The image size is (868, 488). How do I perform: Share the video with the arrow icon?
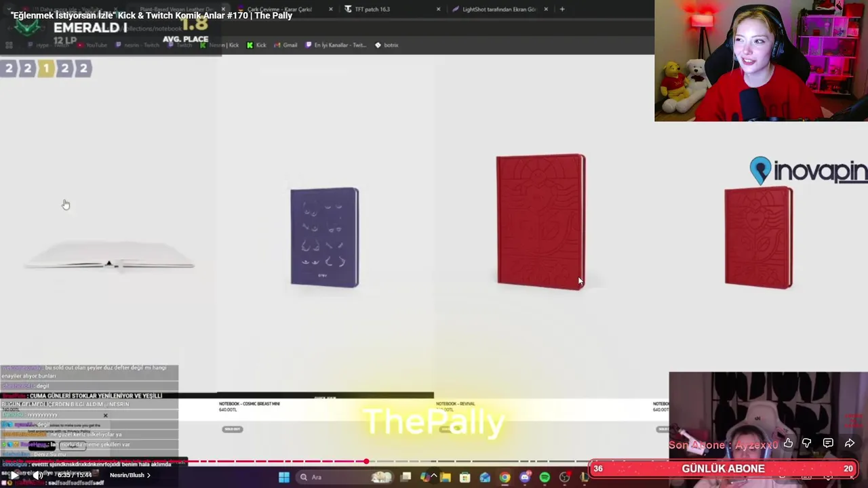click(x=850, y=443)
